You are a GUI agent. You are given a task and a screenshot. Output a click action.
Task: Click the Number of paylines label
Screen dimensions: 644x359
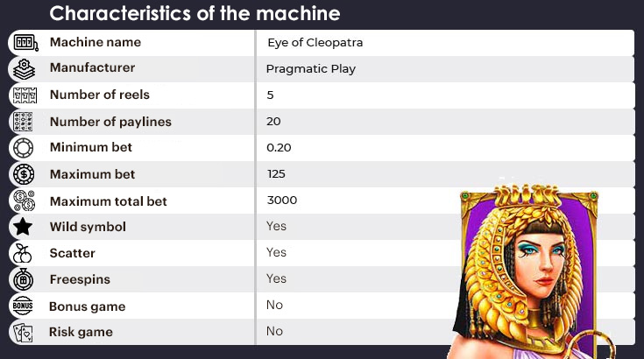[x=110, y=122]
